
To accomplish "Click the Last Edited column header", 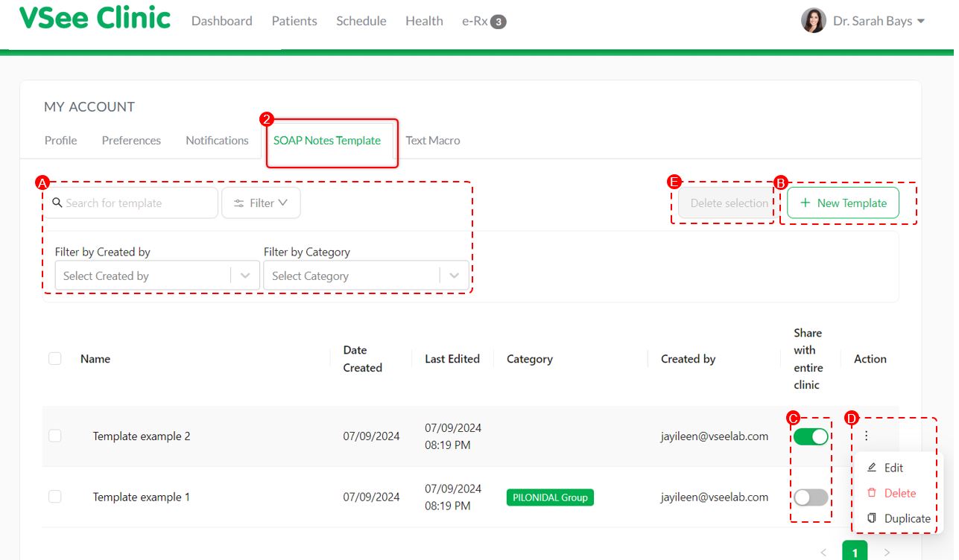I will point(452,358).
